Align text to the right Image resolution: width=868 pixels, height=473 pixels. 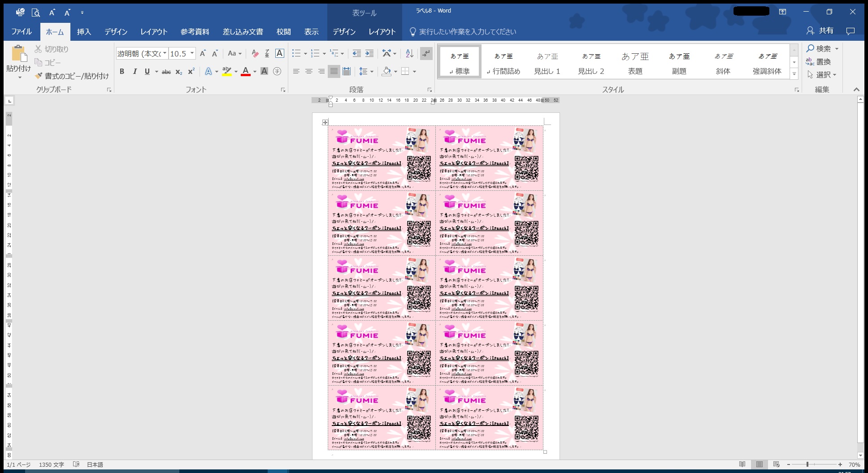321,71
